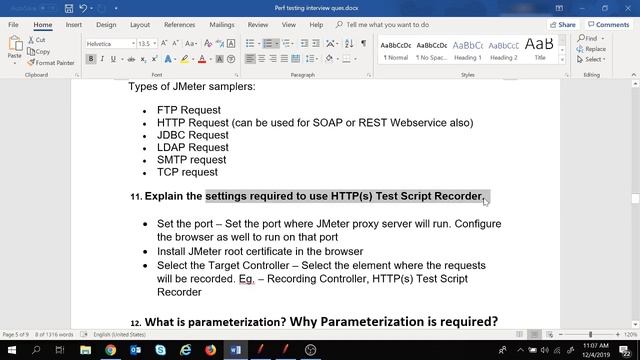Open line spacing dropdown

tap(312, 59)
